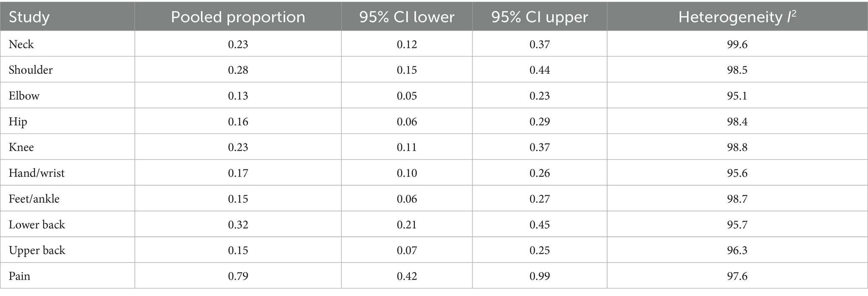Select the Lower back row label
Viewport: 868px width, 296px height.
pos(37,225)
